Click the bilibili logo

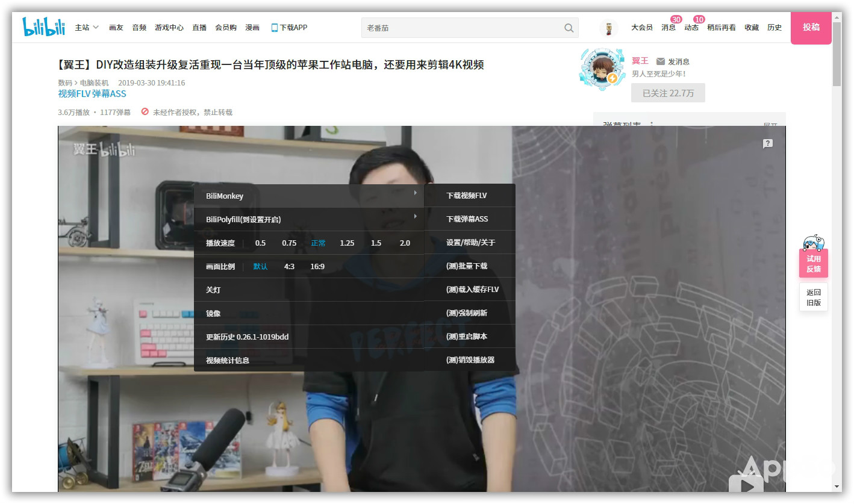point(43,26)
